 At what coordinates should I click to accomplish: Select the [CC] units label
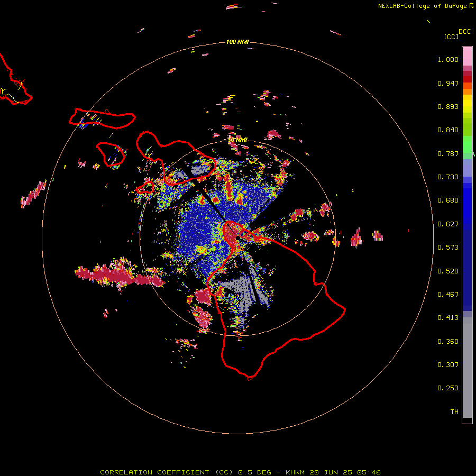[451, 36]
